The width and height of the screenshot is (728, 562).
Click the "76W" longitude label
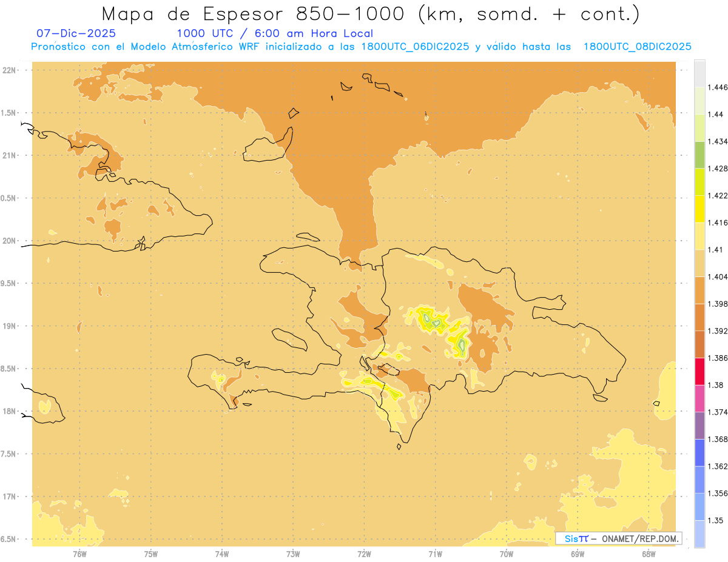pyautogui.click(x=79, y=554)
